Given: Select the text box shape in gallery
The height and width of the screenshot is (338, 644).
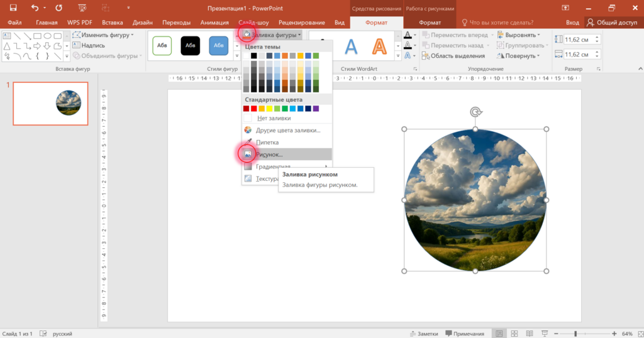Looking at the screenshot, I should (x=6, y=36).
